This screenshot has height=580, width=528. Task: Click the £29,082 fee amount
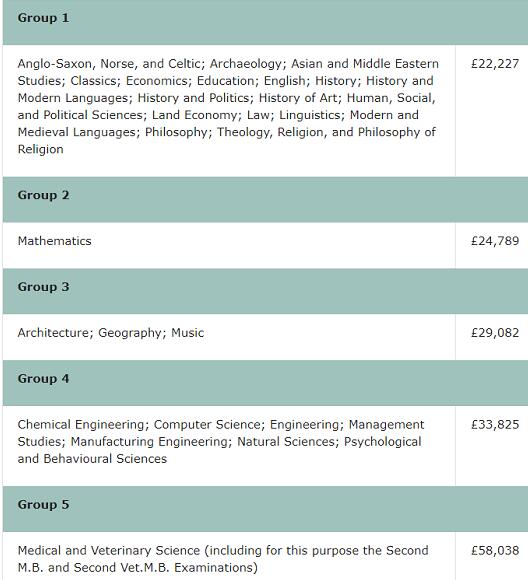pyautogui.click(x=495, y=333)
